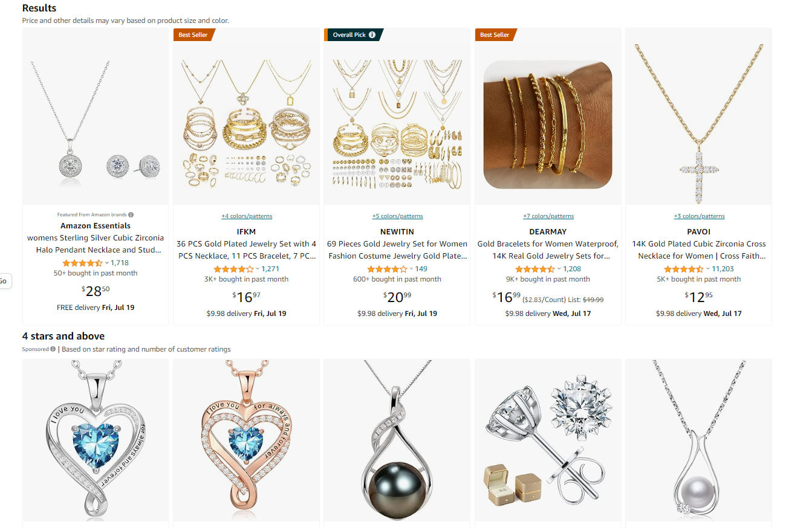
Task: Open 69 Pieces Gold Jewelry Set title
Action: coord(397,250)
